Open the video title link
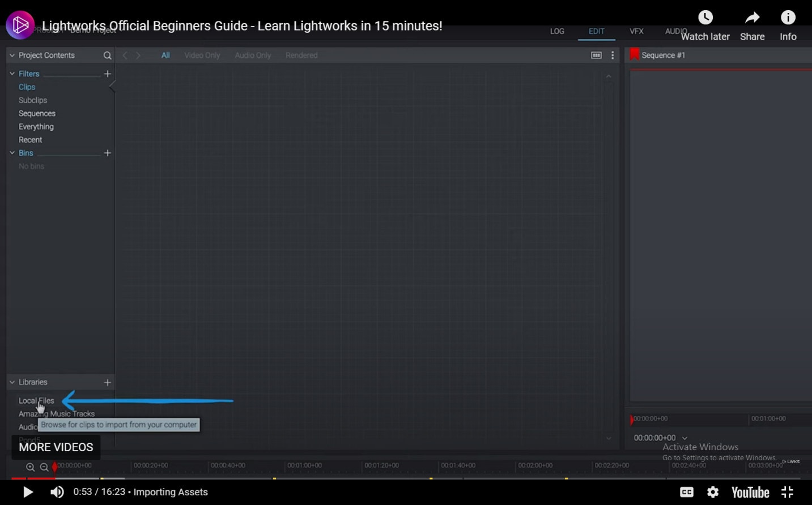This screenshot has width=812, height=505. click(242, 26)
